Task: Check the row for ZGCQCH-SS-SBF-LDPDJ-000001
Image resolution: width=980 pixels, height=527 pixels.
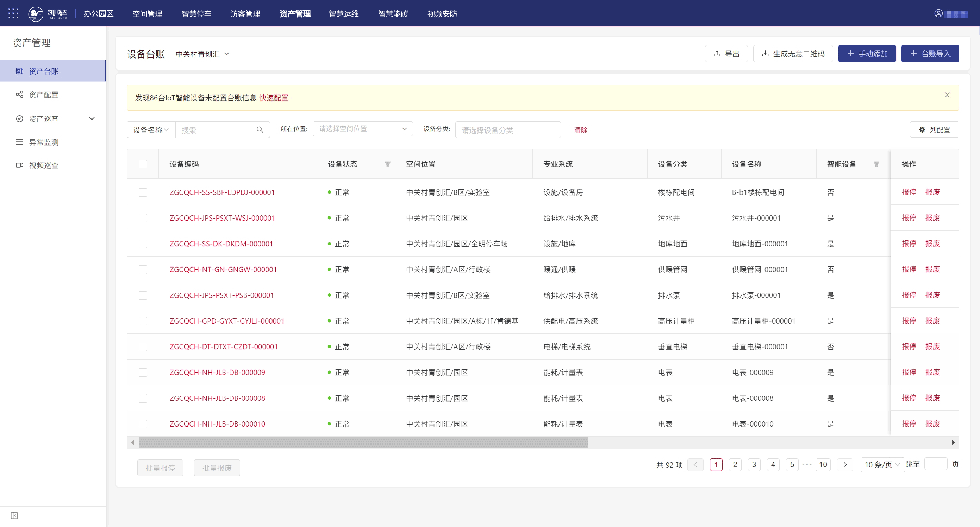Action: [143, 192]
